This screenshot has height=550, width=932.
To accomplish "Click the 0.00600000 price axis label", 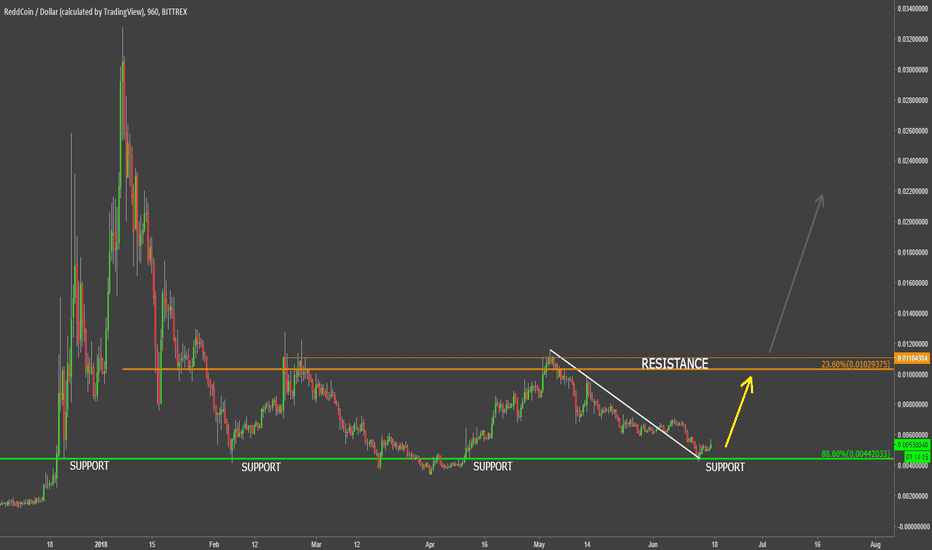I will click(x=912, y=435).
